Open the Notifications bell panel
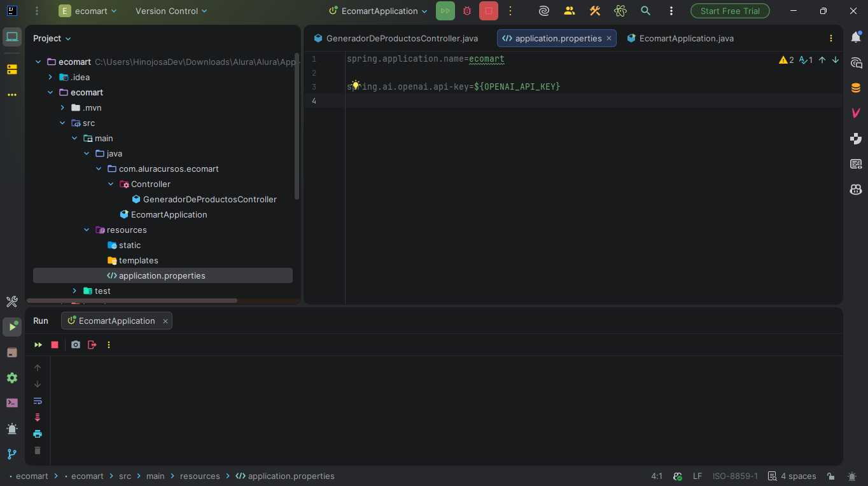Image resolution: width=868 pixels, height=486 pixels. [x=856, y=38]
